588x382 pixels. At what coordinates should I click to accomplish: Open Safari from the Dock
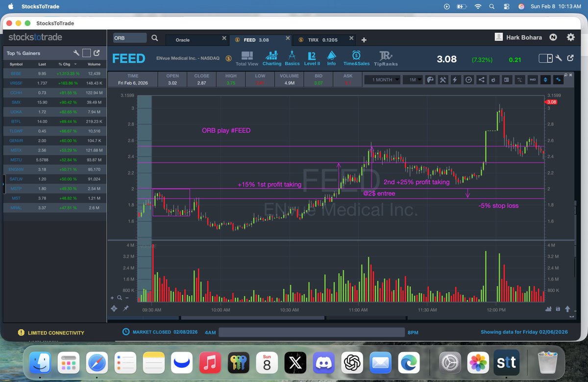(x=97, y=363)
